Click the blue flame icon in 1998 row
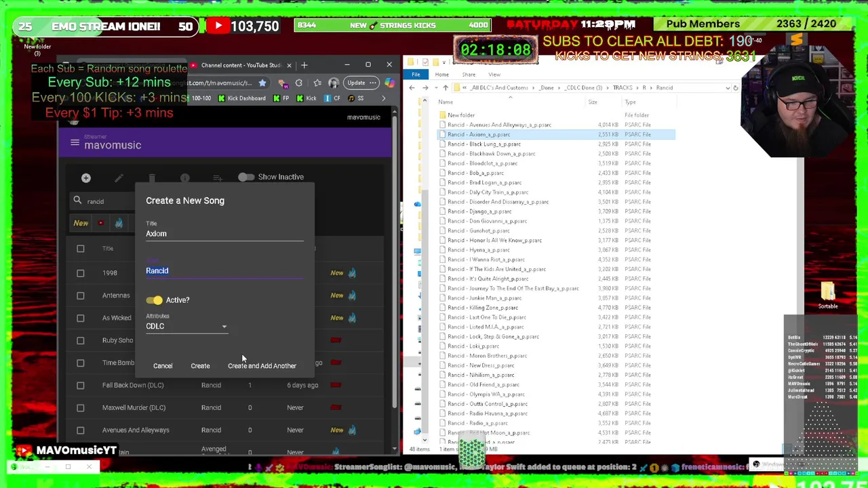This screenshot has height=488, width=868. [x=352, y=272]
